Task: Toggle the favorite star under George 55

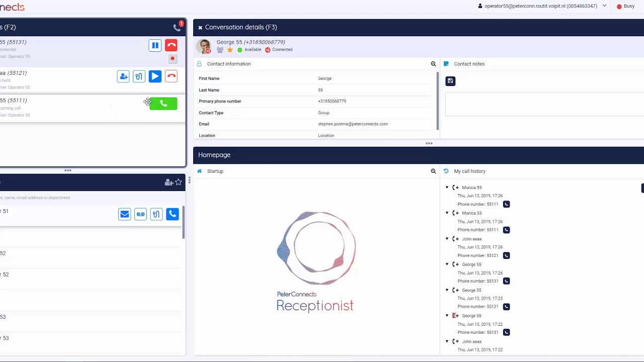Action: 230,50
